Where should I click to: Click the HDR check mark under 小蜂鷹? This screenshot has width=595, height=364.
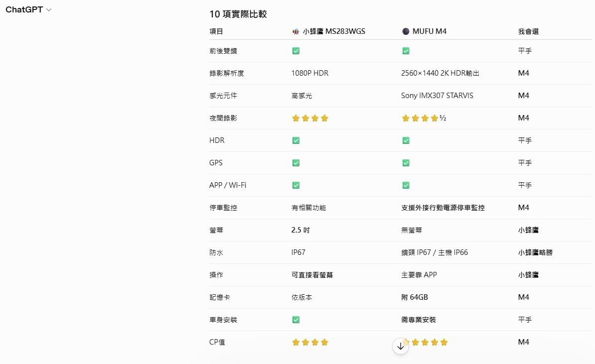296,140
